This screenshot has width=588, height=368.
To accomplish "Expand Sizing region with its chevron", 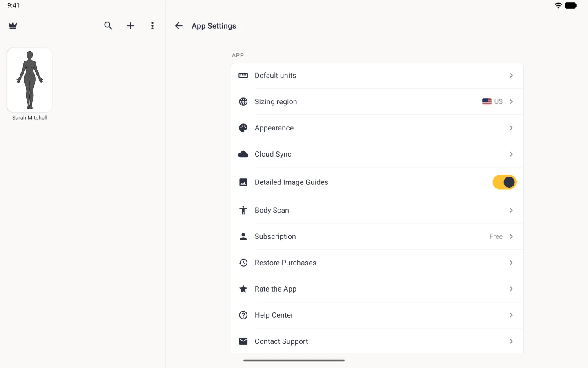I will [x=511, y=101].
